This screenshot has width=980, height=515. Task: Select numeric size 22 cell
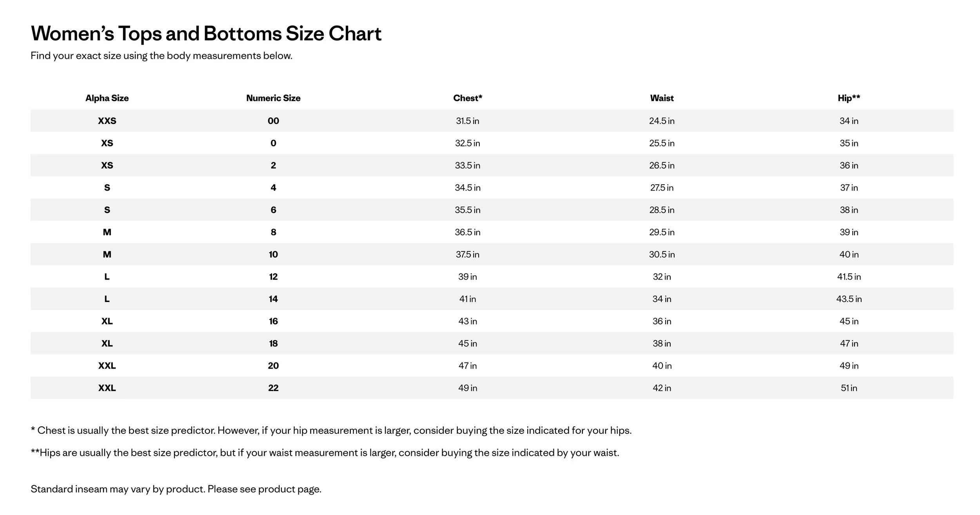tap(273, 388)
